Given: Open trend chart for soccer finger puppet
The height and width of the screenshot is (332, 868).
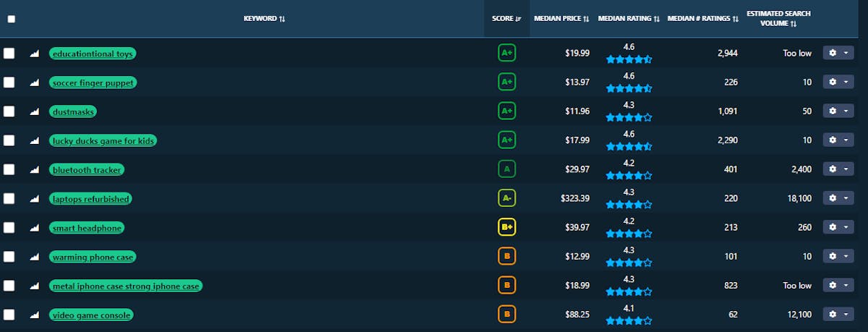Looking at the screenshot, I should pos(34,82).
